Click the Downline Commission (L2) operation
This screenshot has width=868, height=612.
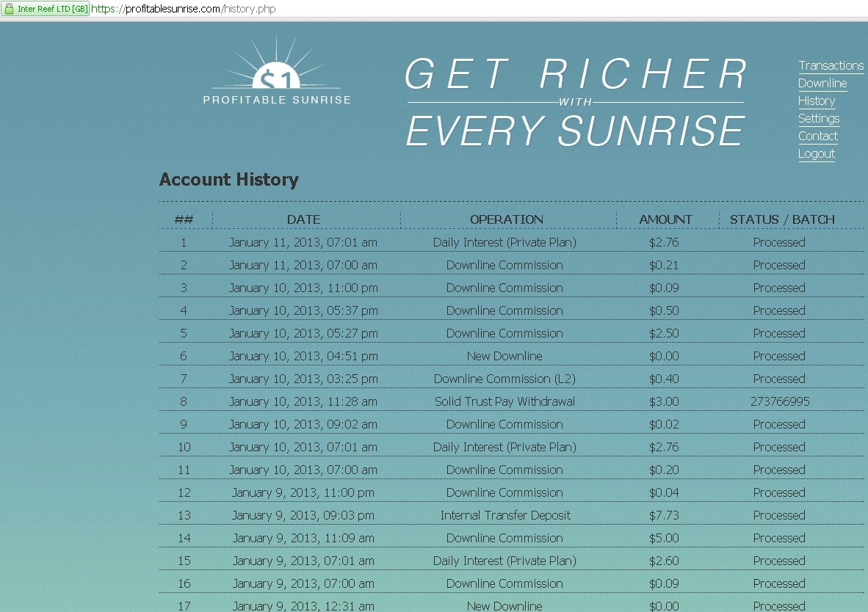click(x=504, y=379)
